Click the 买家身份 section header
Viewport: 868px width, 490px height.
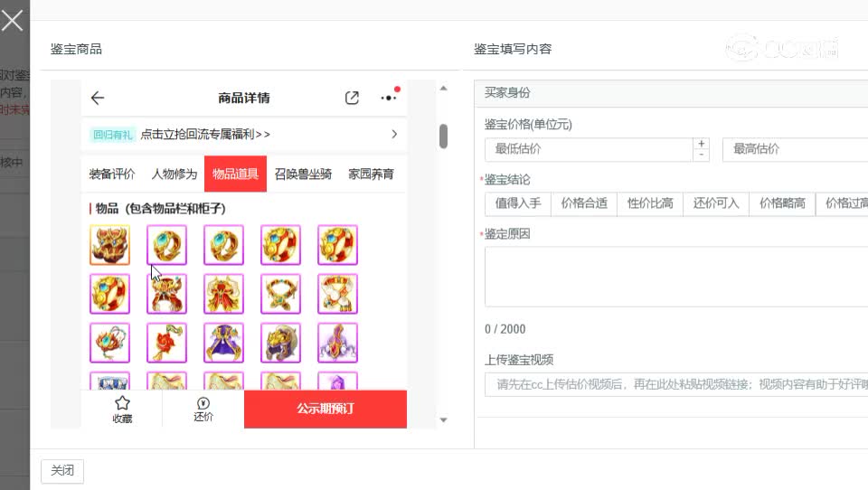(x=671, y=93)
